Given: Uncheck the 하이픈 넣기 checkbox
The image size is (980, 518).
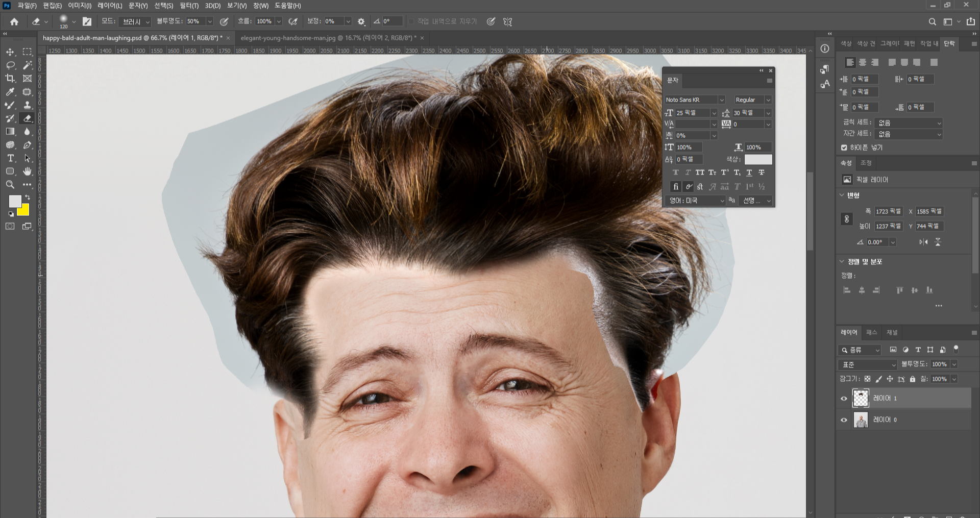Looking at the screenshot, I should click(x=844, y=147).
